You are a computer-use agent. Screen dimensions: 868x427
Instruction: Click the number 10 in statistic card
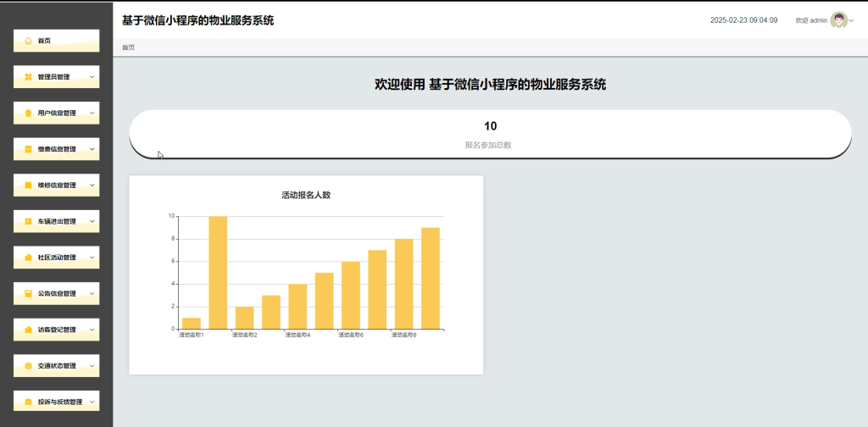tap(490, 126)
